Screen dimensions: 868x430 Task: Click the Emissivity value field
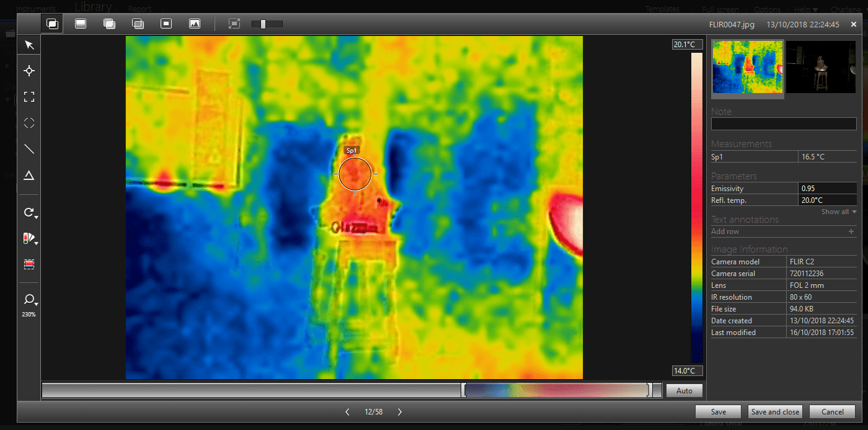827,188
